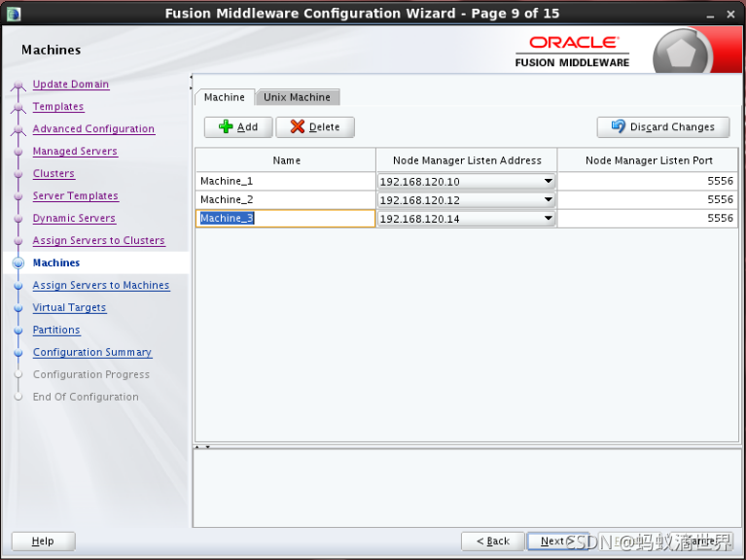
Task: Click Node Manager Listen Port column header
Action: (649, 160)
